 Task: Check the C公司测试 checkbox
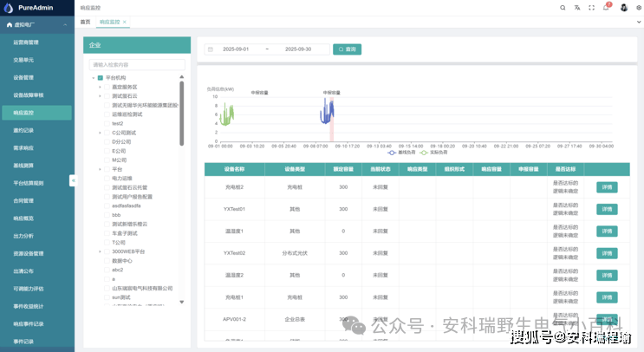107,133
